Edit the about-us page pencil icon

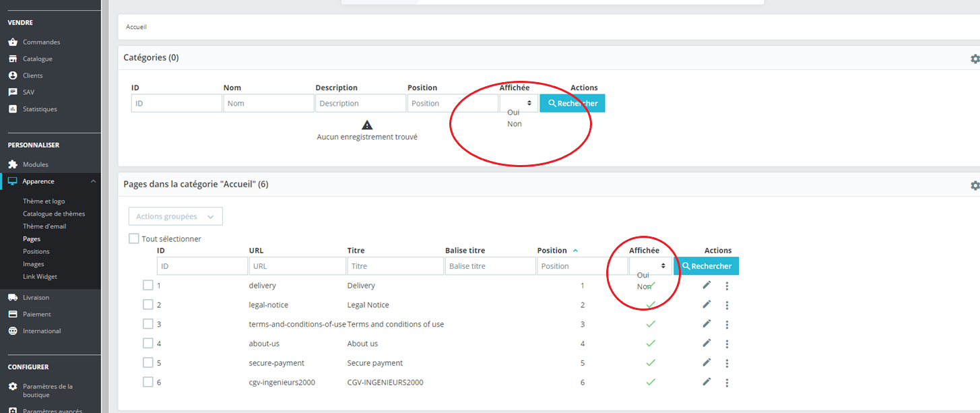707,343
